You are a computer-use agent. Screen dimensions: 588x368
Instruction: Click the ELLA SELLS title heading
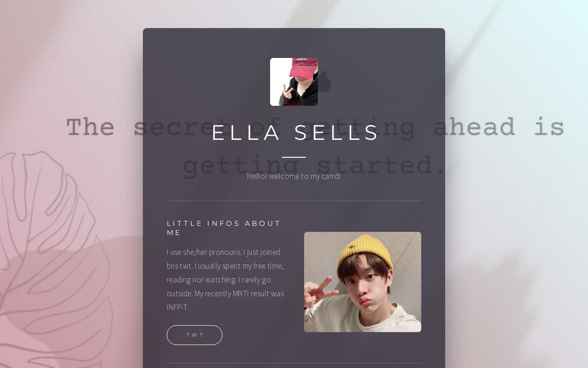tap(294, 132)
